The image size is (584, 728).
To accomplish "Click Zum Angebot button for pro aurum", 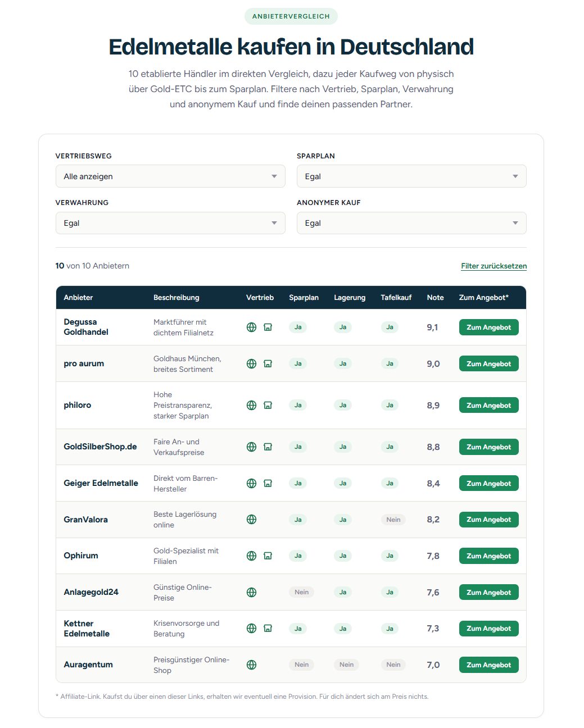I will point(488,363).
